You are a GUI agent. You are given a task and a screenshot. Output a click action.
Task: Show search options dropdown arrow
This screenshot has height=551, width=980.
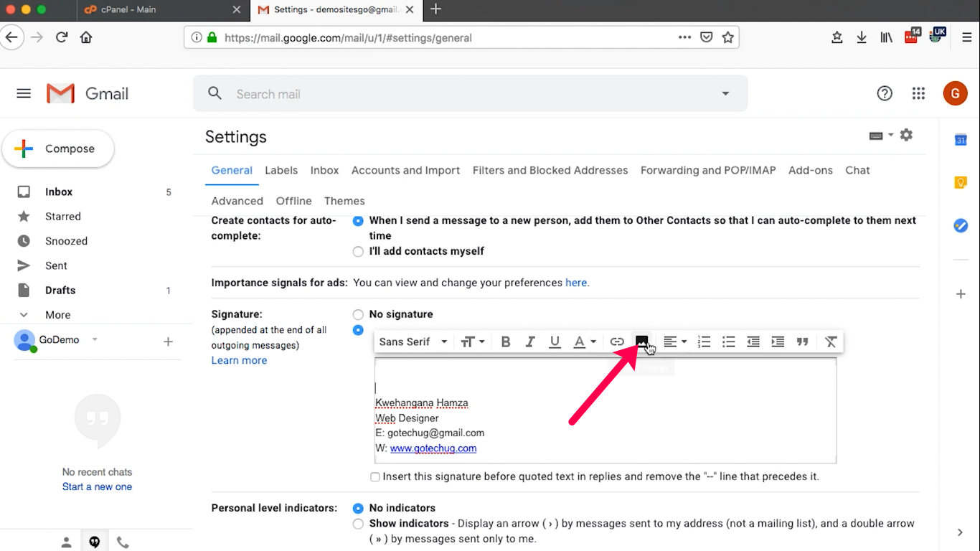(725, 94)
